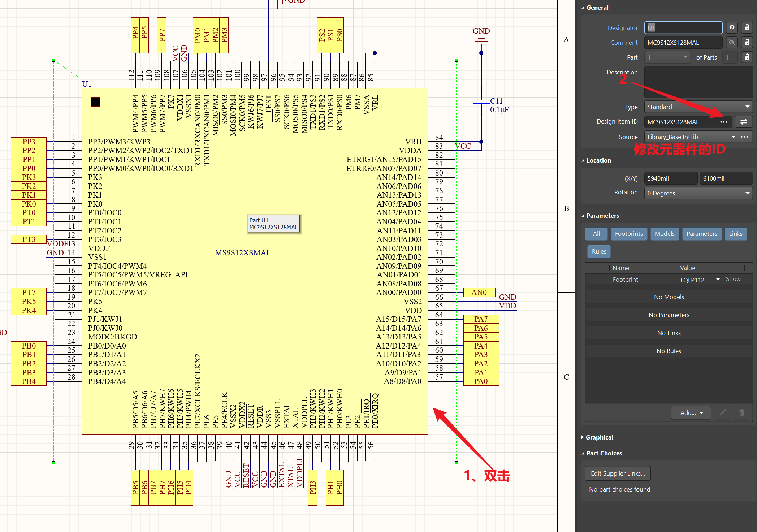
Task: Click the Edit Supplier Links button
Action: click(x=618, y=473)
